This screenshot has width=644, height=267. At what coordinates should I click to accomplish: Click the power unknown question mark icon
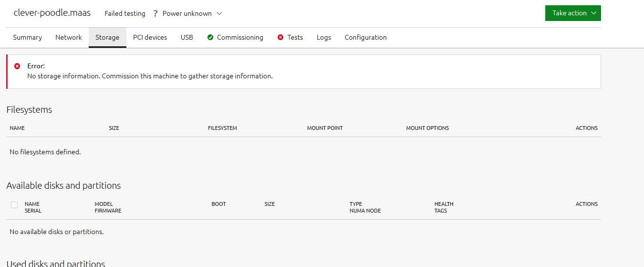point(156,13)
